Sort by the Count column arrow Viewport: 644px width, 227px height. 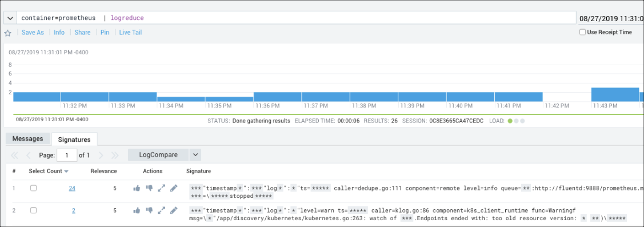(x=66, y=172)
